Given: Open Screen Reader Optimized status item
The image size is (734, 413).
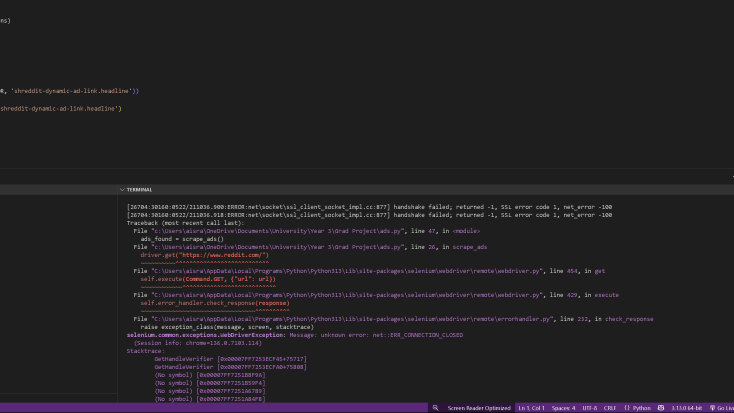Looking at the screenshot, I should pyautogui.click(x=479, y=408).
